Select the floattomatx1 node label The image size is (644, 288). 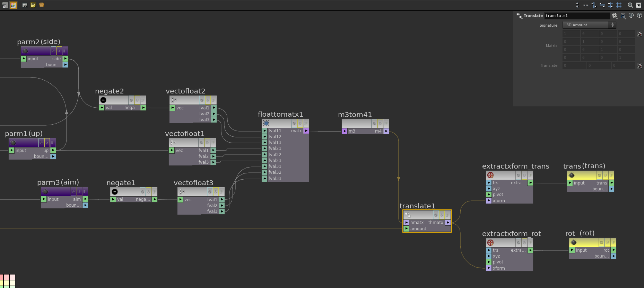tap(280, 114)
